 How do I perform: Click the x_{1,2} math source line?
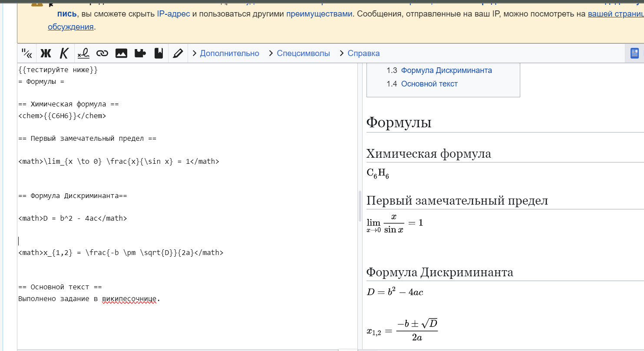tap(121, 252)
